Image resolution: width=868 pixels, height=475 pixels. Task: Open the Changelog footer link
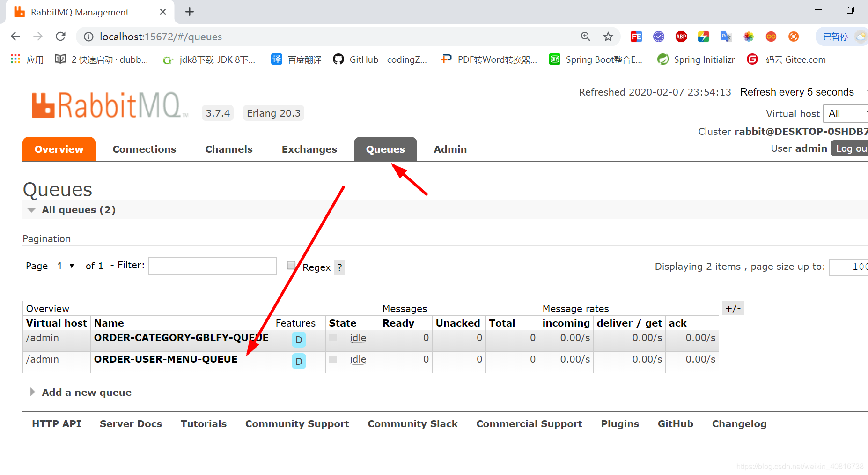[739, 424]
